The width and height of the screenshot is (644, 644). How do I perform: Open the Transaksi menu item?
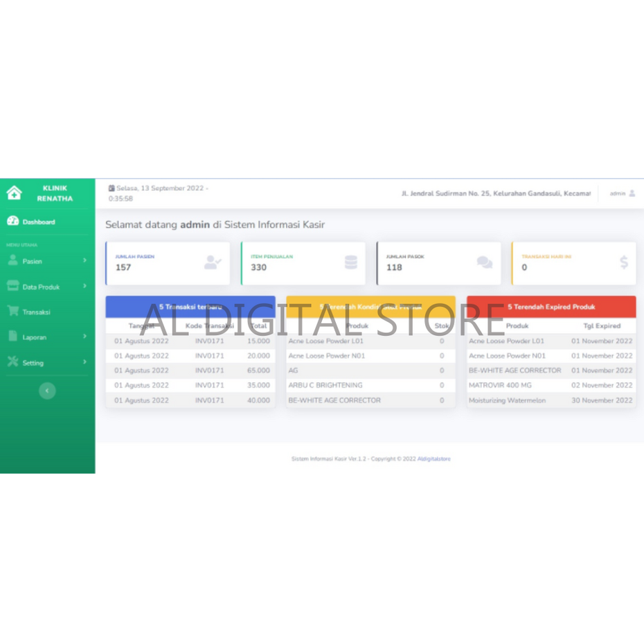click(x=36, y=312)
